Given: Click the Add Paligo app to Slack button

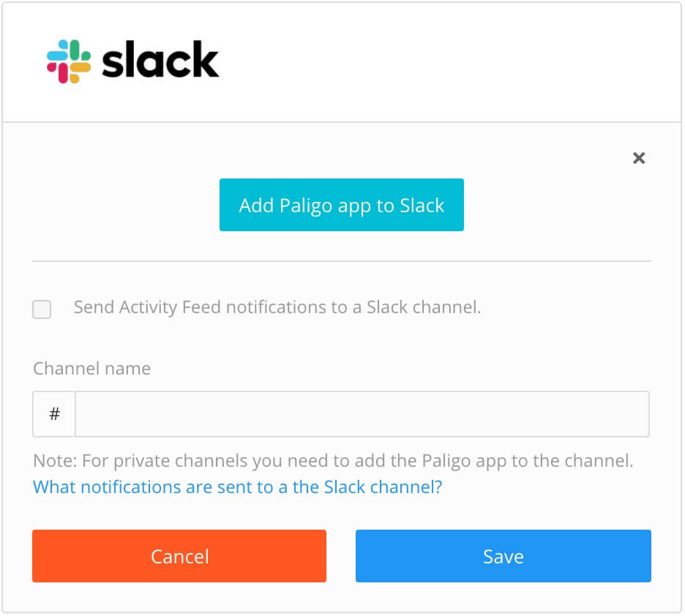Looking at the screenshot, I should [341, 205].
